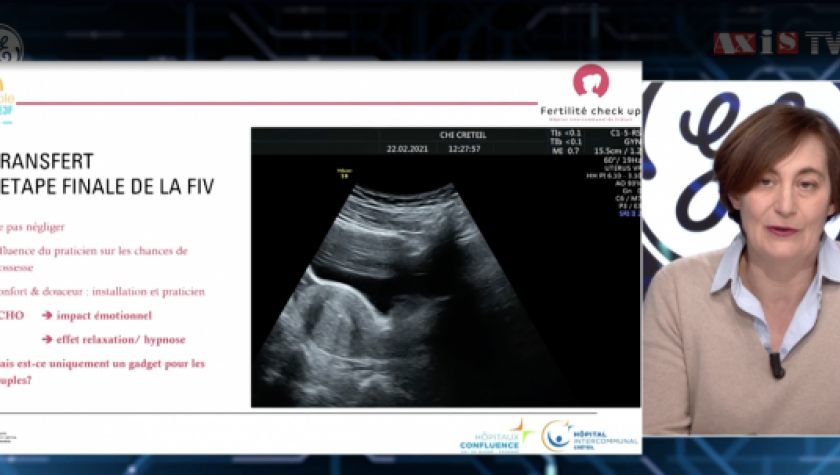Screen dimensions: 840x475
Task: Click the Fertilité check up pink logo
Action: pos(591,81)
